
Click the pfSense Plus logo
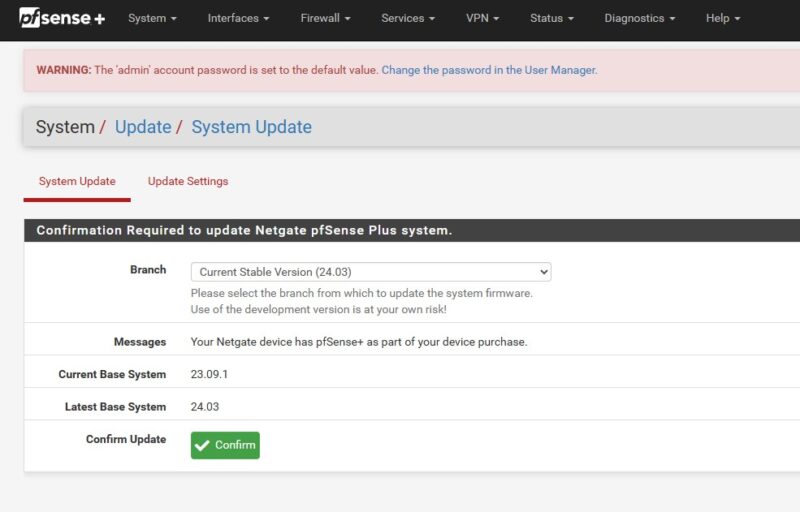[x=62, y=18]
